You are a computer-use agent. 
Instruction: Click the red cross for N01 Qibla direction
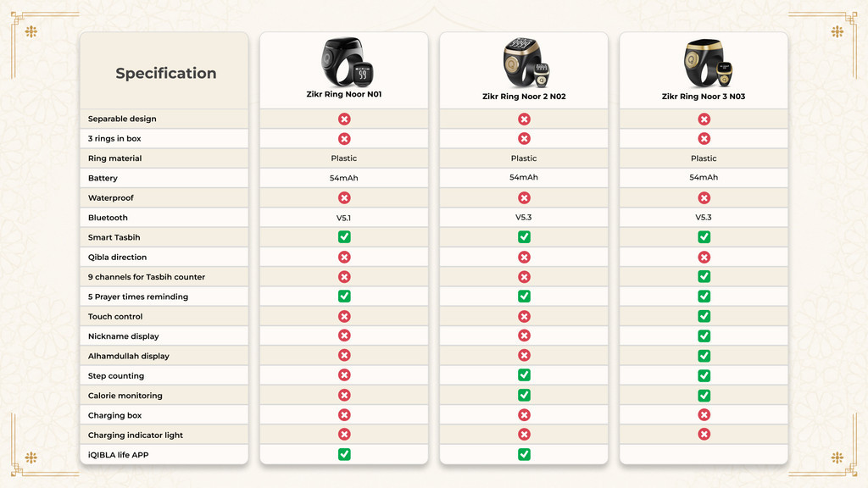click(x=344, y=257)
